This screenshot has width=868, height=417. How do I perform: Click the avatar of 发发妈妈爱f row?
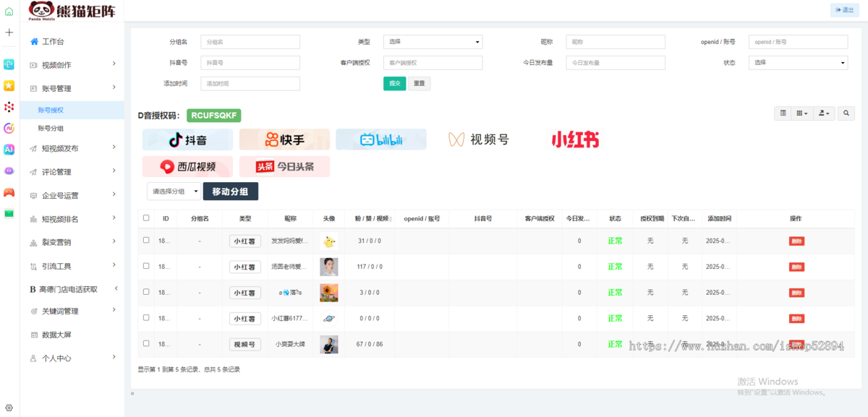pyautogui.click(x=329, y=241)
